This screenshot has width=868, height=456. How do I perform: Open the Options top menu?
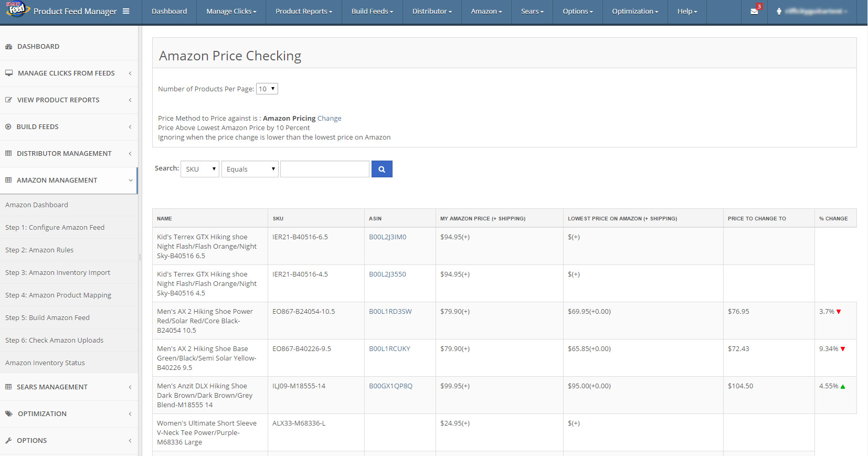click(x=578, y=12)
